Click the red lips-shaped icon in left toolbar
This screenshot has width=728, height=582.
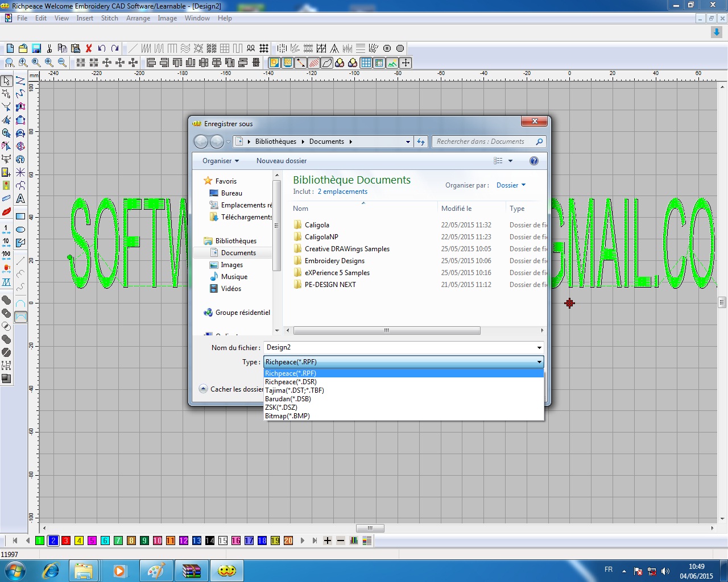point(6,212)
